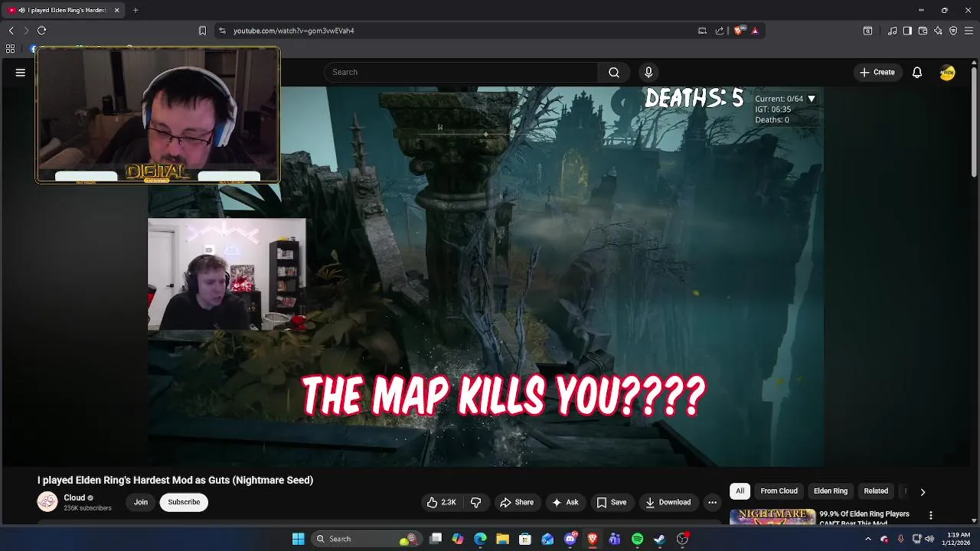The height and width of the screenshot is (551, 980).
Task: Open a new browser tab
Action: point(136,10)
